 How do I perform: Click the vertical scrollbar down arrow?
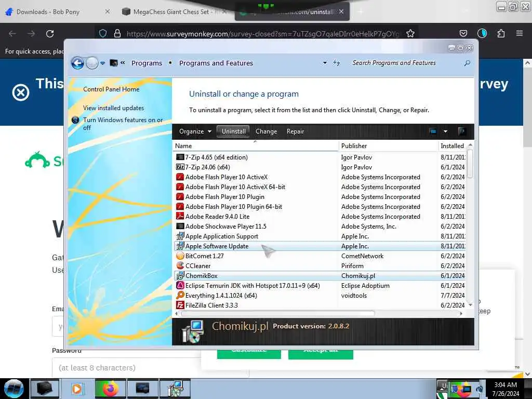pyautogui.click(x=470, y=305)
